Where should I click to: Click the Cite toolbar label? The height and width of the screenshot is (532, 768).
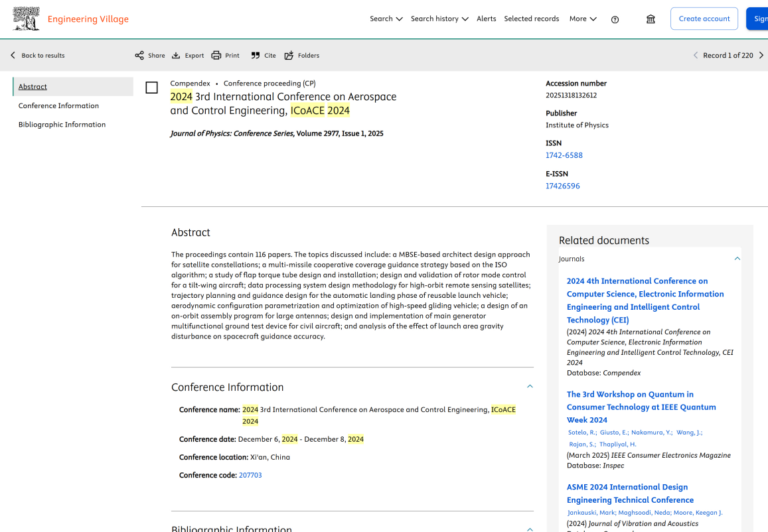[x=270, y=55]
